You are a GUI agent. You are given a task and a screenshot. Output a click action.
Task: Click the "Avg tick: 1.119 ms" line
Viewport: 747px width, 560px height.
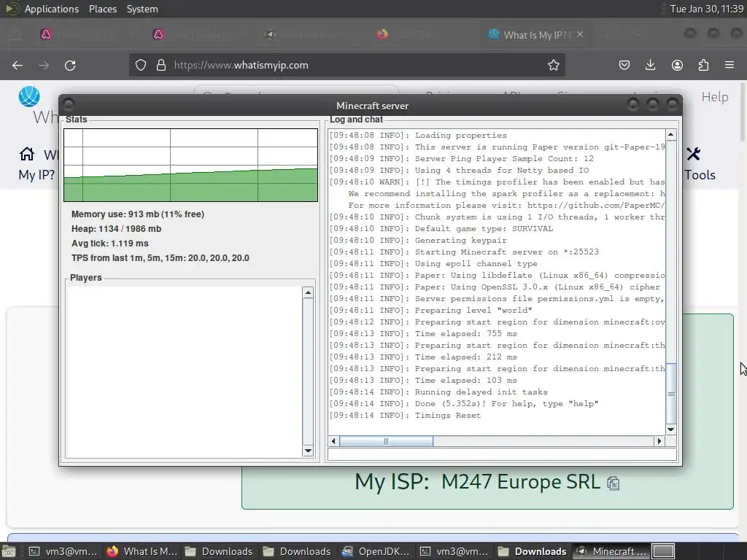pyautogui.click(x=110, y=244)
